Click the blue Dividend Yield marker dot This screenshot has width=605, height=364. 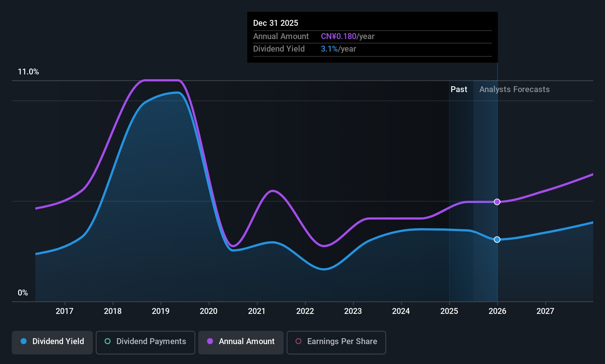click(497, 239)
